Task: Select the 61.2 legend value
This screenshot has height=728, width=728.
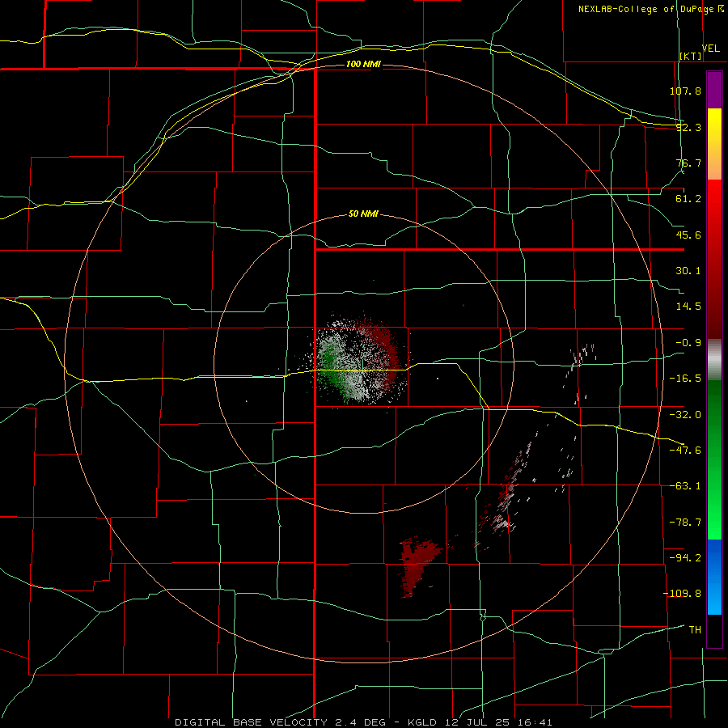Action: [x=688, y=199]
